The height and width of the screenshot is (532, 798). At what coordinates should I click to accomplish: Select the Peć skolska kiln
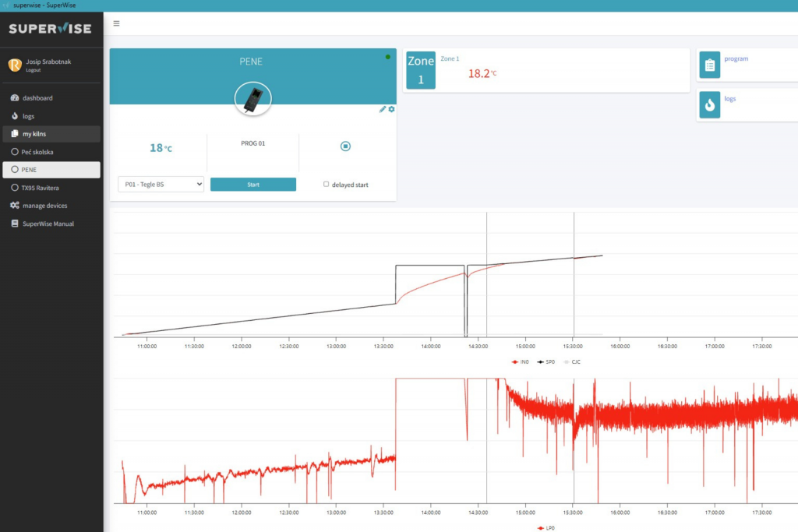tap(51, 152)
